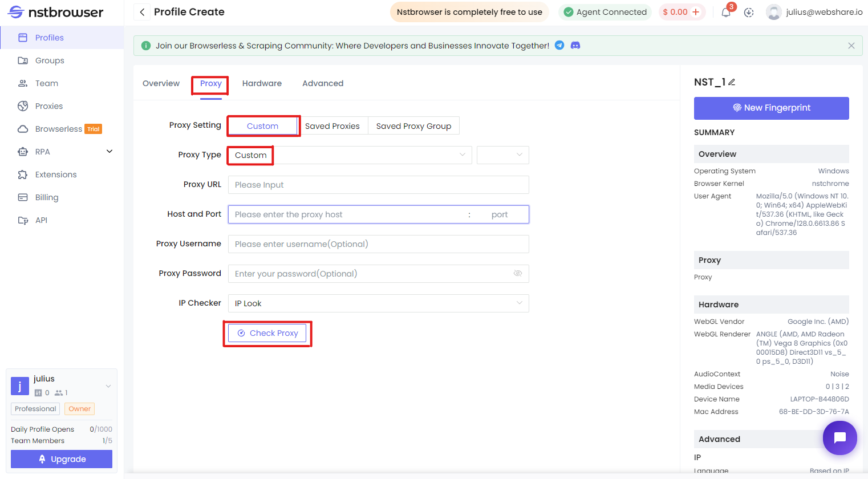Image resolution: width=868 pixels, height=479 pixels.
Task: Open the Discord community icon
Action: tap(575, 45)
